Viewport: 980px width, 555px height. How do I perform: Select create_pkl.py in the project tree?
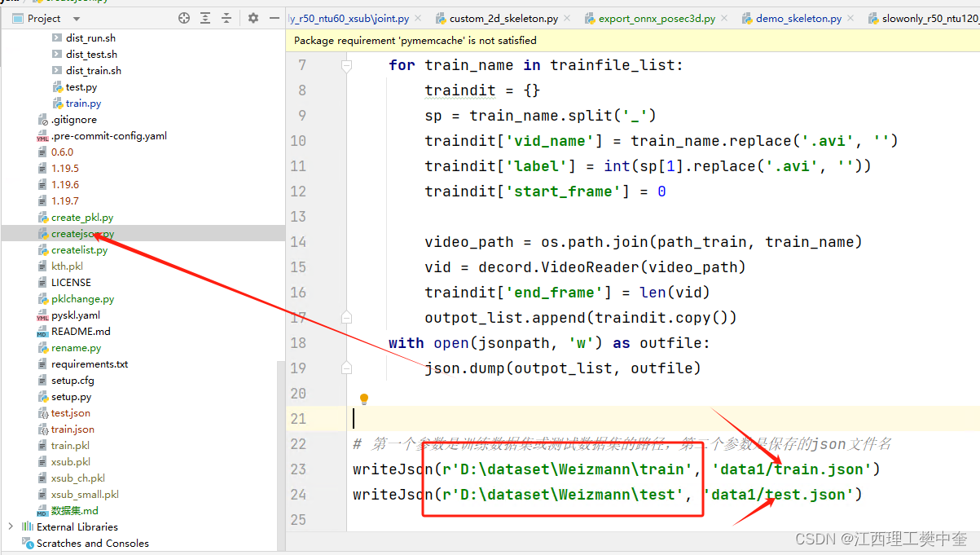82,218
